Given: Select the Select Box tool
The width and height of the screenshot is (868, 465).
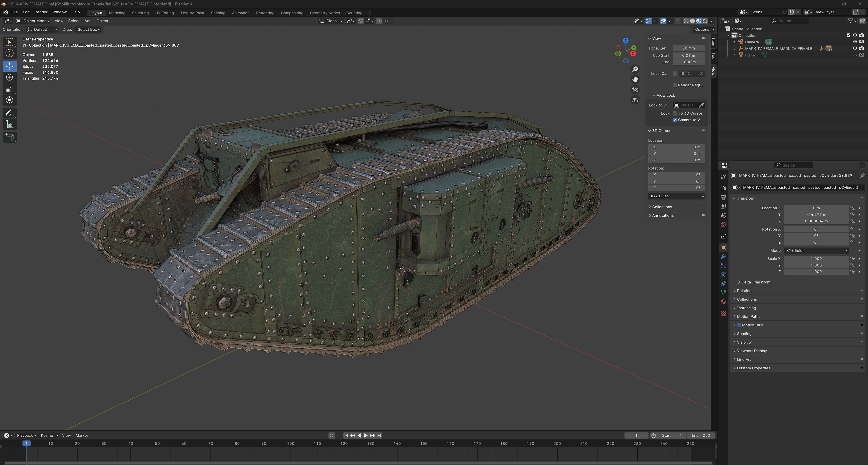Looking at the screenshot, I should [9, 42].
